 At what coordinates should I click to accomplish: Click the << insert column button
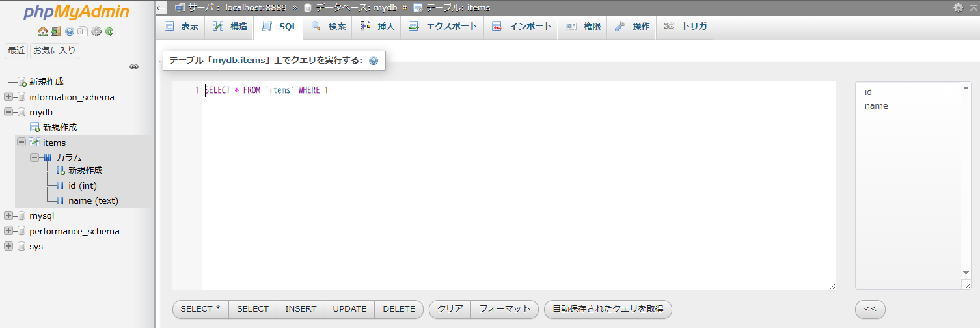(870, 309)
